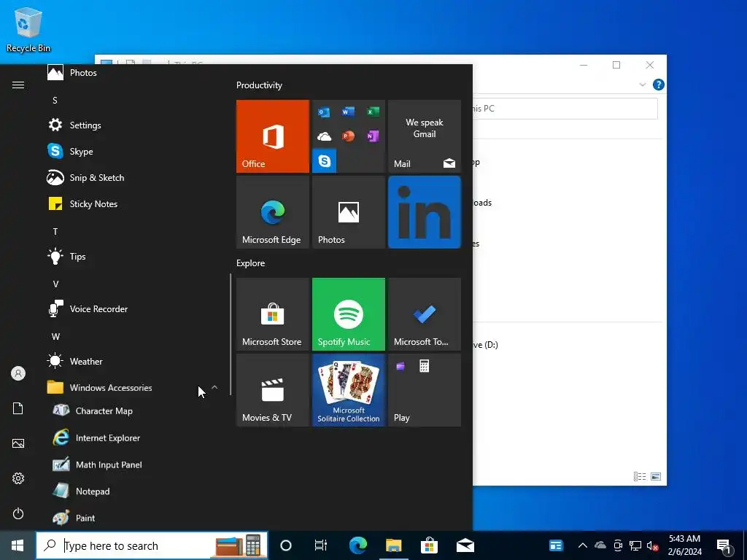Open the LinkedIn tile
The image size is (747, 560).
(425, 212)
